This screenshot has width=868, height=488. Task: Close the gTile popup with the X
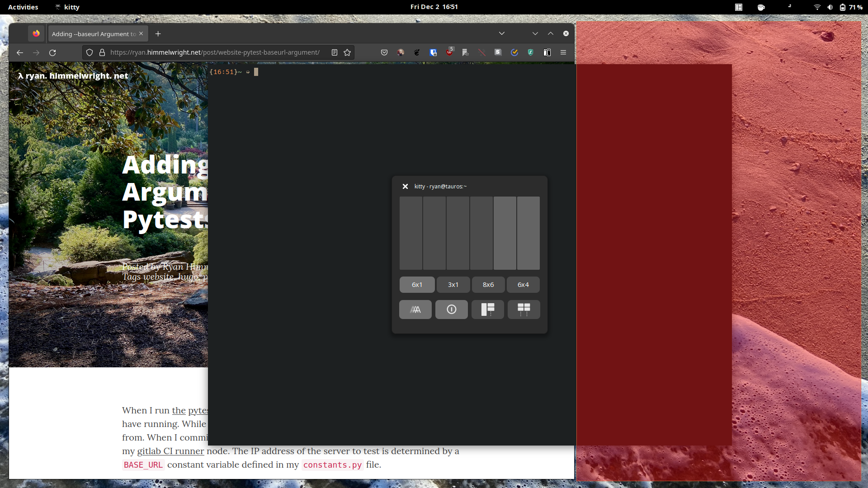coord(405,186)
